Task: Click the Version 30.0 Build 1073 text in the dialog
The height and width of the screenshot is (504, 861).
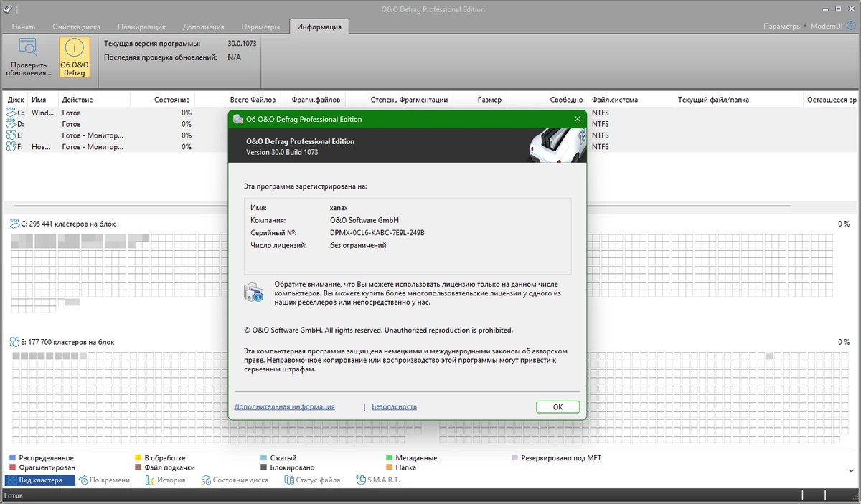Action: 282,152
